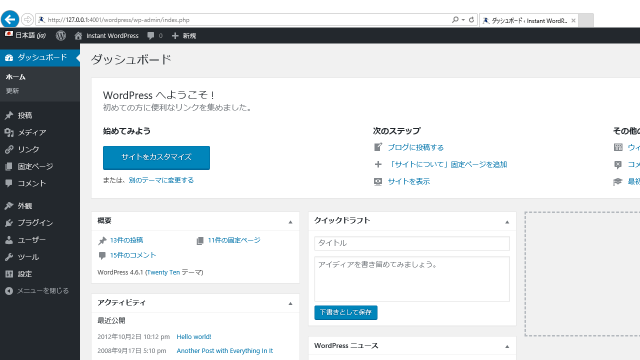Click the 日本語 language flag item
The height and width of the screenshot is (360, 640).
[25, 36]
